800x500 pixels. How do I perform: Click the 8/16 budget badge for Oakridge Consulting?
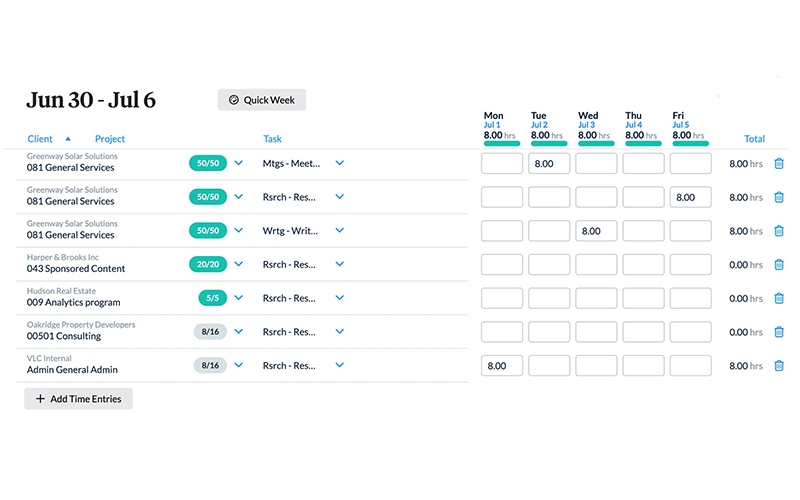[x=211, y=332]
